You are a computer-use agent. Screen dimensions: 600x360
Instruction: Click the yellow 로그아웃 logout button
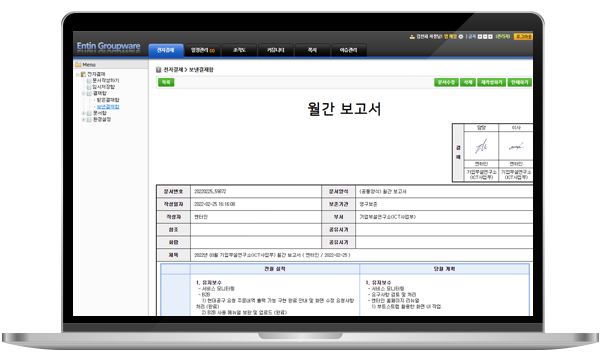pos(523,37)
